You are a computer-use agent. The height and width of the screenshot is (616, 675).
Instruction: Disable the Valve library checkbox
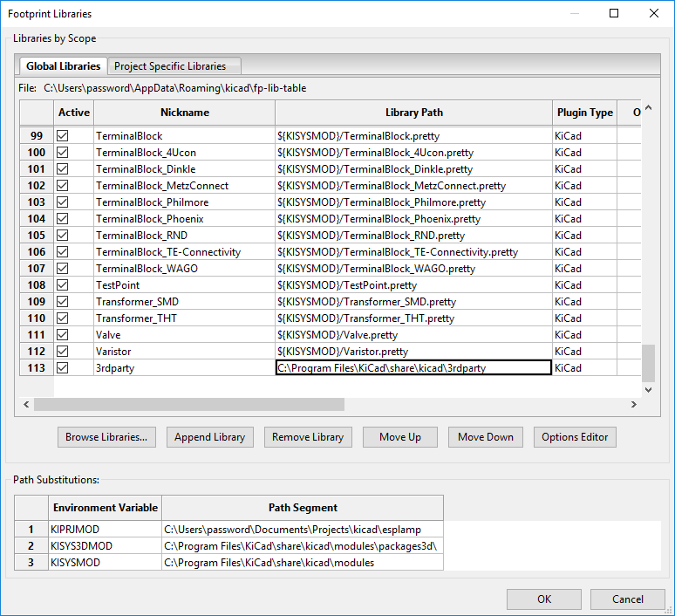click(63, 335)
